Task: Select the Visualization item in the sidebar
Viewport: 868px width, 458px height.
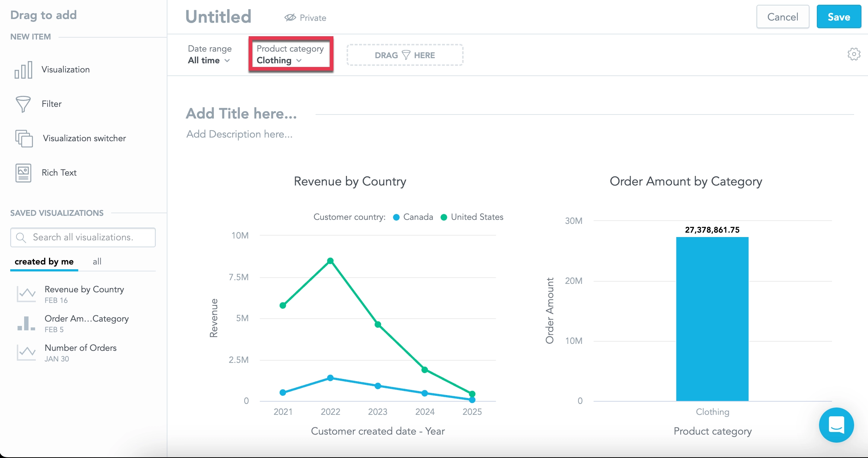Action: (23, 69)
